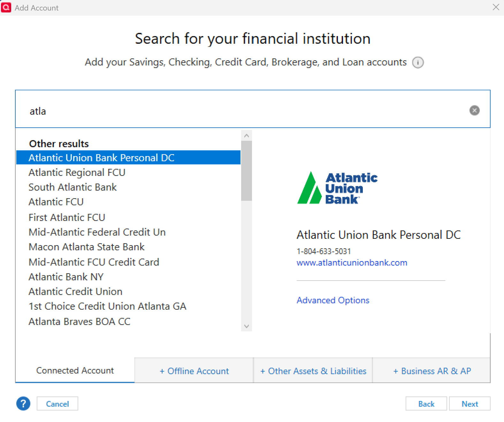
Task: Go Back to the previous step
Action: point(426,404)
